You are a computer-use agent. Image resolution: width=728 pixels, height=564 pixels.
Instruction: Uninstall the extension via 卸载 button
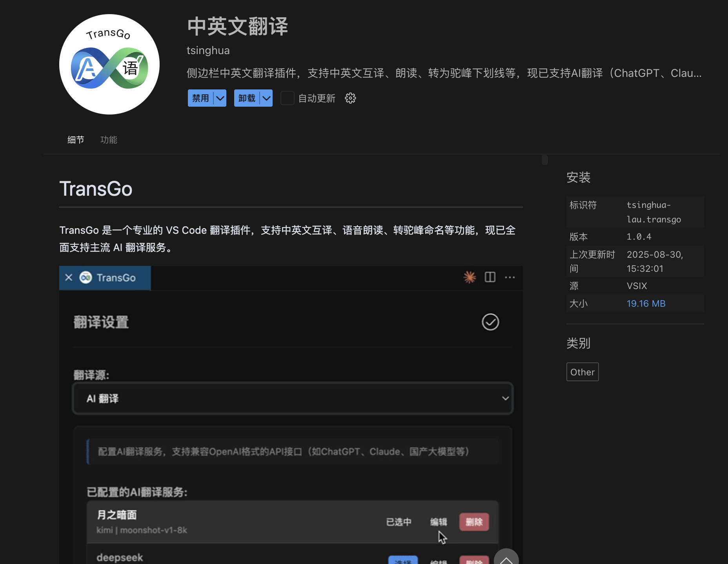(247, 98)
